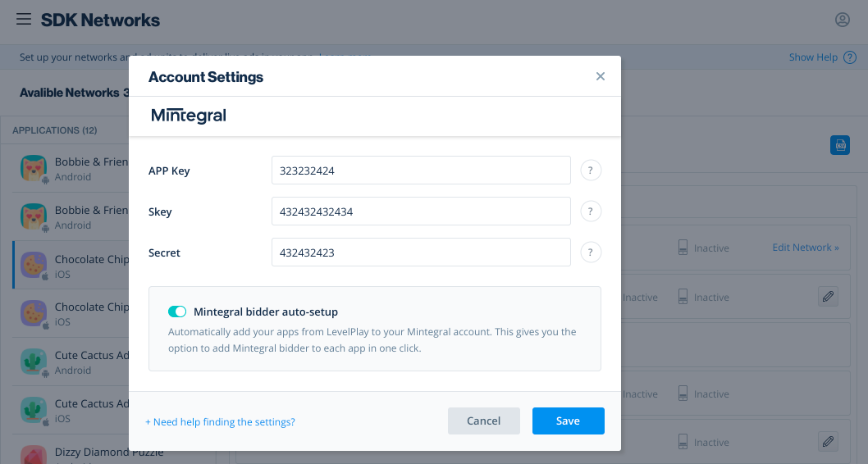Open the hamburger navigation menu
The width and height of the screenshot is (868, 464).
coord(24,20)
